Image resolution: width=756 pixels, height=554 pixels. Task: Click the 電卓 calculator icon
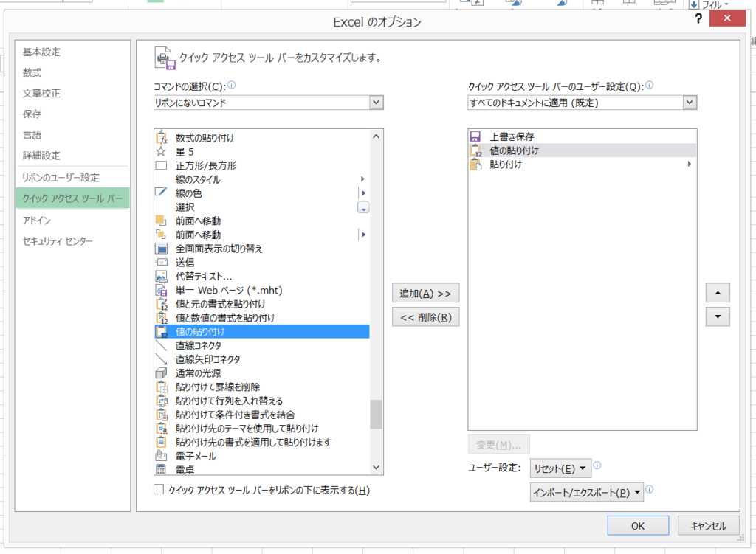pos(161,469)
